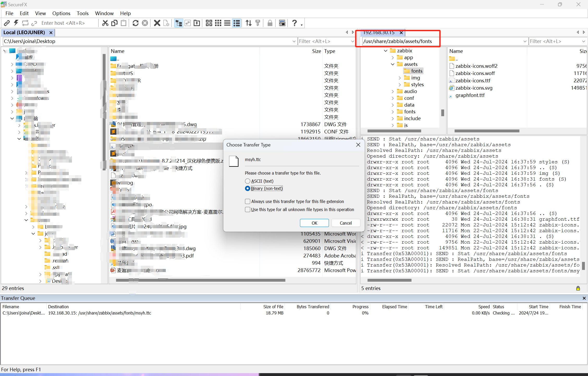Open the File menu
588x376 pixels.
coord(9,13)
